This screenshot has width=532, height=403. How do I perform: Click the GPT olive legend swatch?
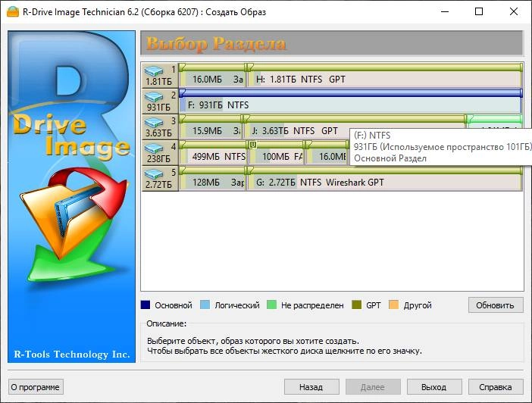(x=357, y=305)
